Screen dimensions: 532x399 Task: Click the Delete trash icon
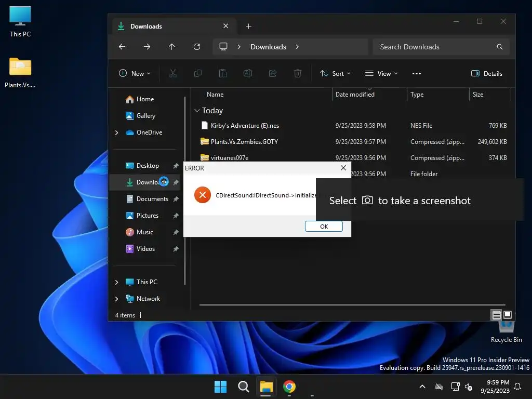coord(298,73)
